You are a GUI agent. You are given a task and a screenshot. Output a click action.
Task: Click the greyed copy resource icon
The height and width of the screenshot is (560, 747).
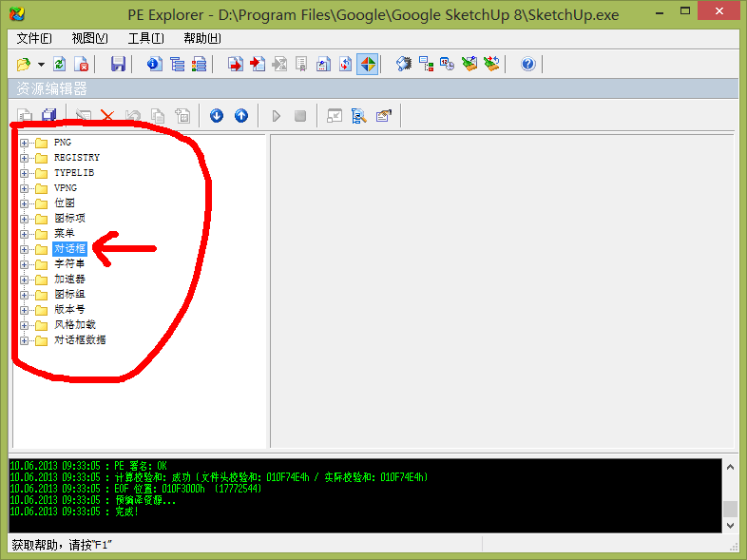tap(158, 115)
